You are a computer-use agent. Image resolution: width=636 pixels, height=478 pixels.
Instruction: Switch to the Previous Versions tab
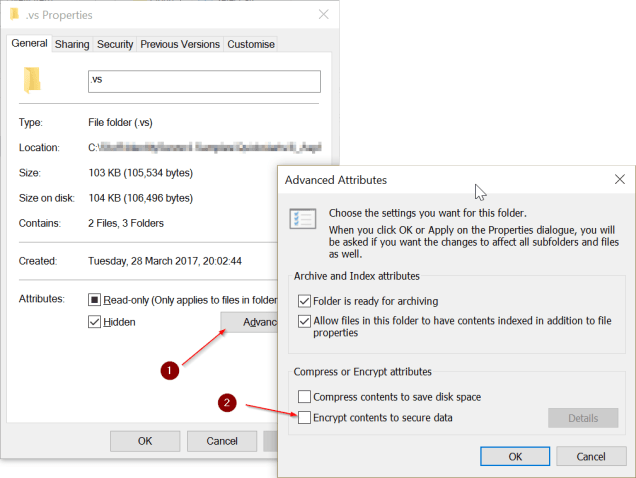[180, 44]
